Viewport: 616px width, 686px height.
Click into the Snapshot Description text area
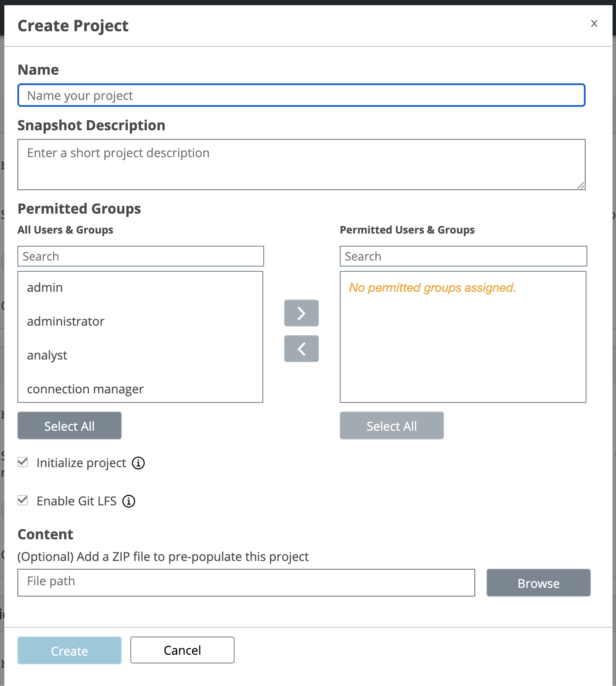click(301, 165)
